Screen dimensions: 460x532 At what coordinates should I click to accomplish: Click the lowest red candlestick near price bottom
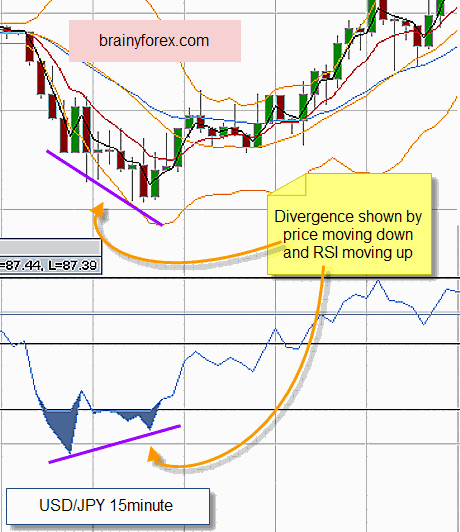pyautogui.click(x=144, y=181)
